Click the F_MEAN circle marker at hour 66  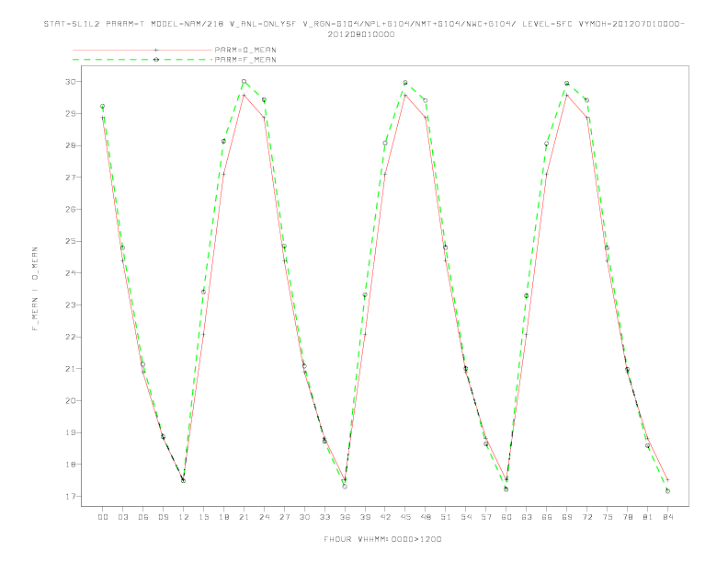pyautogui.click(x=547, y=144)
